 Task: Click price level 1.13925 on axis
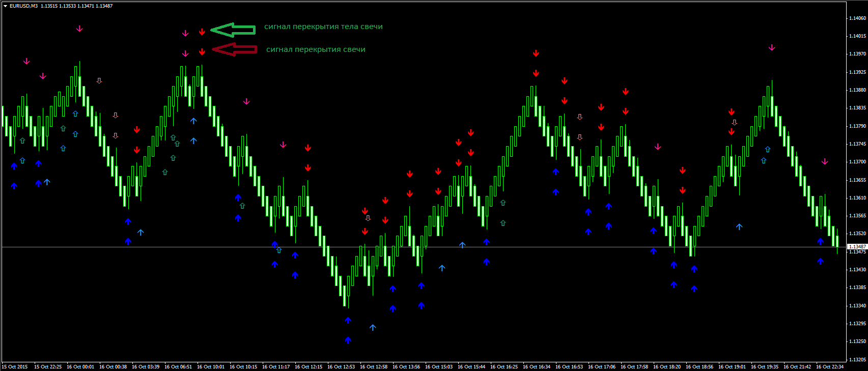[x=857, y=72]
